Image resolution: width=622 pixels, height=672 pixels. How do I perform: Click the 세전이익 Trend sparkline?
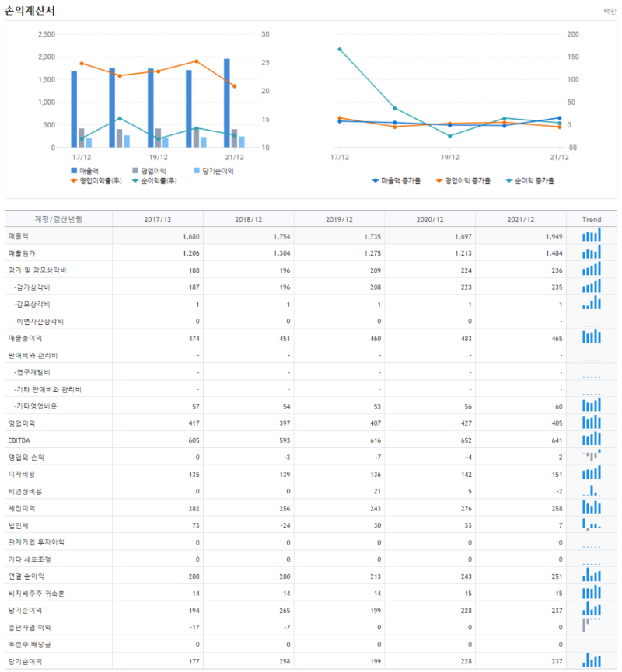(592, 509)
